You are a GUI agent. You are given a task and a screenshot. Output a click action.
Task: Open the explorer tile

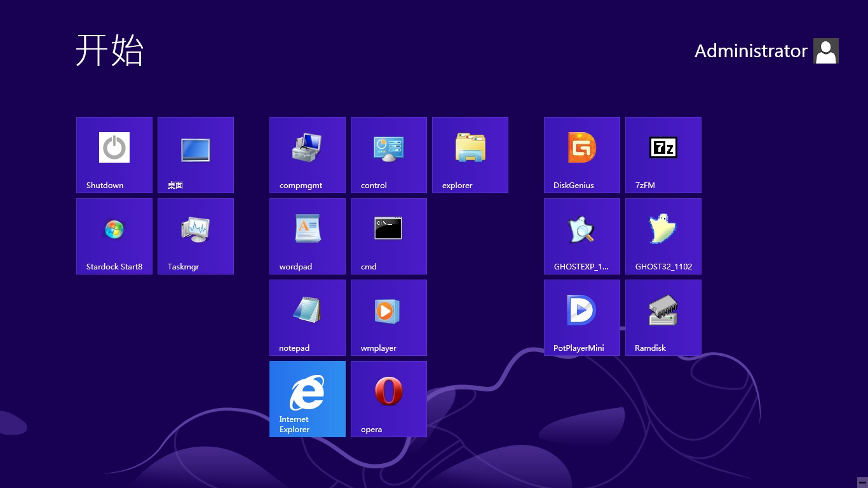470,155
